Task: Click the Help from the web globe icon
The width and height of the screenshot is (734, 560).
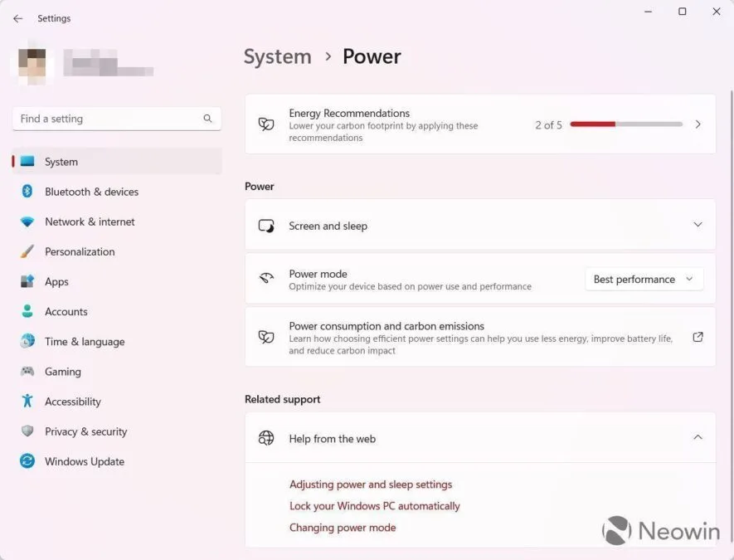Action: pyautogui.click(x=266, y=438)
